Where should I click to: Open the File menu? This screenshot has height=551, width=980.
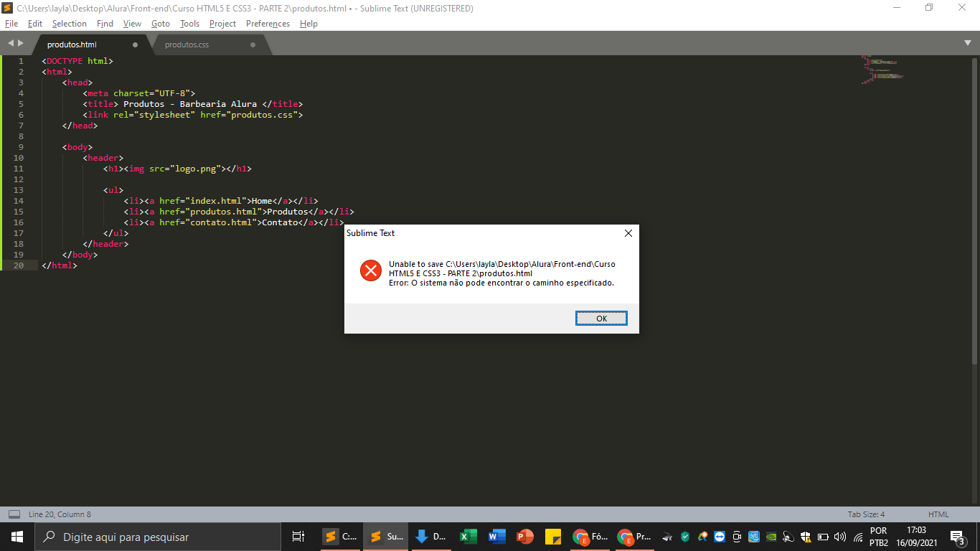pyautogui.click(x=11, y=24)
